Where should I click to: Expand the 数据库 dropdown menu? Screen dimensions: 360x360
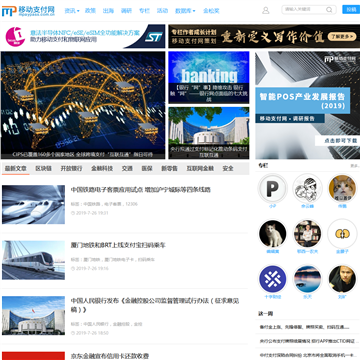(x=185, y=11)
